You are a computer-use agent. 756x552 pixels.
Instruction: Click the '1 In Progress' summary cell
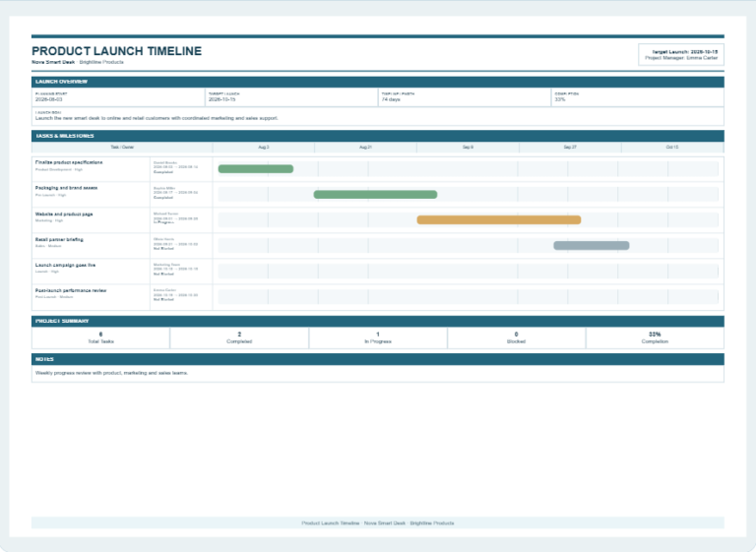378,337
